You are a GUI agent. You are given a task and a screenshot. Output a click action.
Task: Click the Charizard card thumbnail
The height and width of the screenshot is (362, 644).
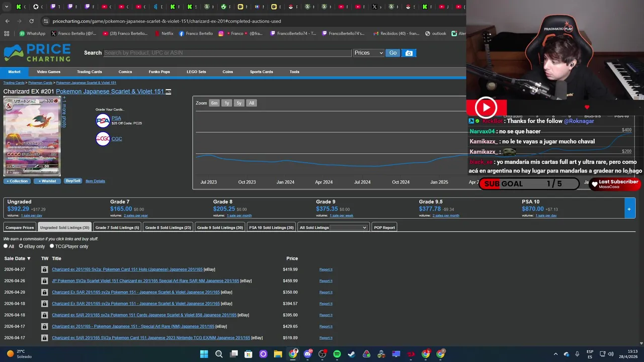pos(32,136)
